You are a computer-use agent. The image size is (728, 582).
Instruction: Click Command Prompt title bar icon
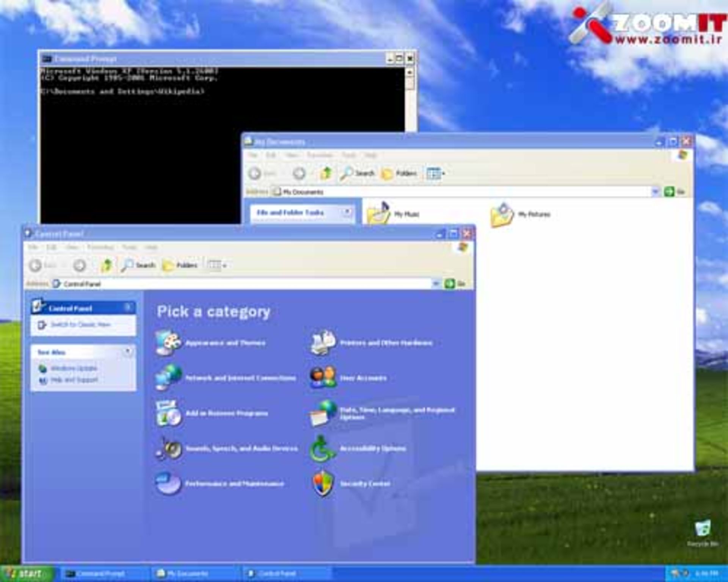(x=47, y=59)
